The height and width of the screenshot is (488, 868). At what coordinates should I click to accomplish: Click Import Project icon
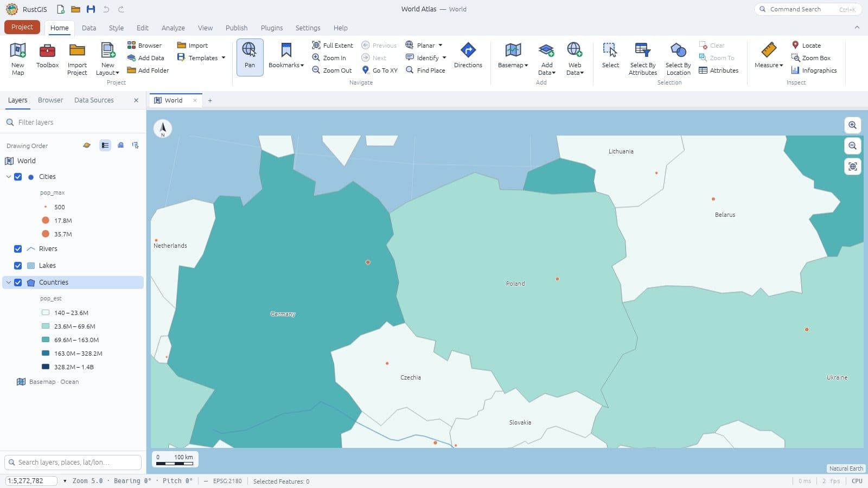(x=77, y=50)
